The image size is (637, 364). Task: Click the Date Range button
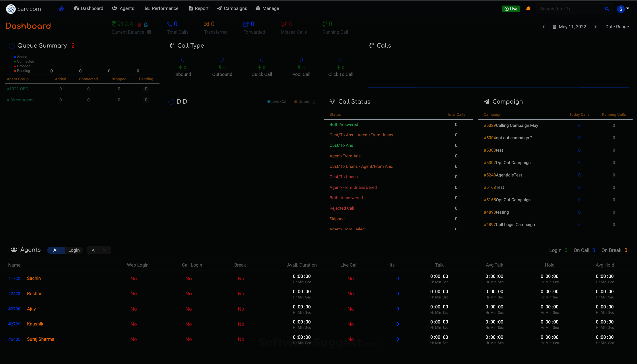click(x=617, y=27)
